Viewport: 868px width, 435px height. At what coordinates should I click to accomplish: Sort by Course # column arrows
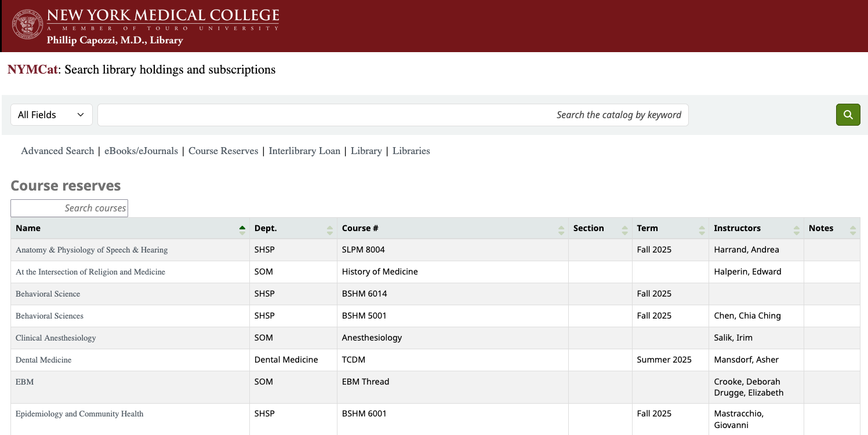tap(561, 229)
